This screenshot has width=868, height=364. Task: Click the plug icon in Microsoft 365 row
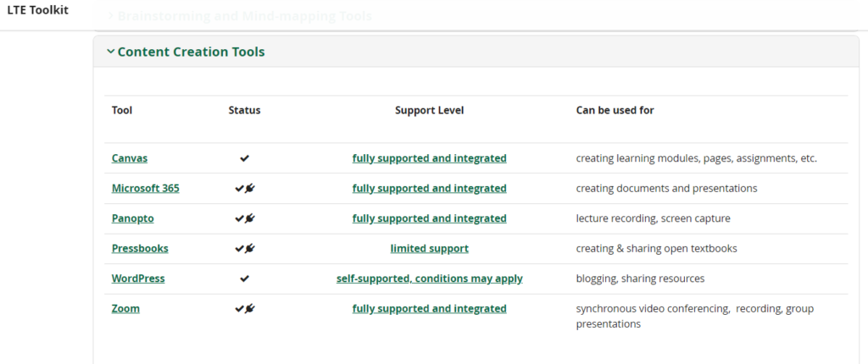[x=250, y=189]
